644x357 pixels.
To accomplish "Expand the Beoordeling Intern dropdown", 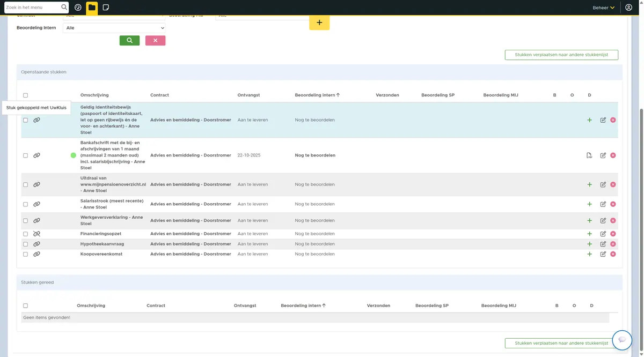I will (x=114, y=28).
